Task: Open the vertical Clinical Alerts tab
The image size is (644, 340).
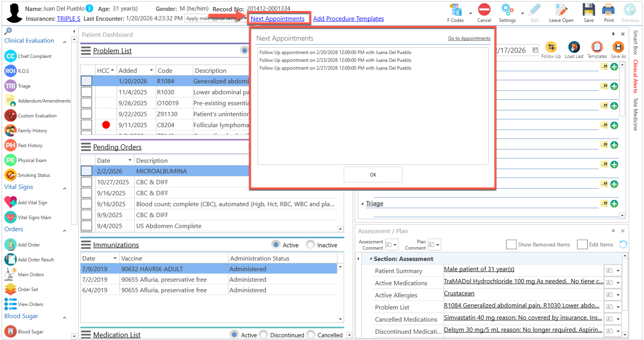Action: (x=636, y=76)
